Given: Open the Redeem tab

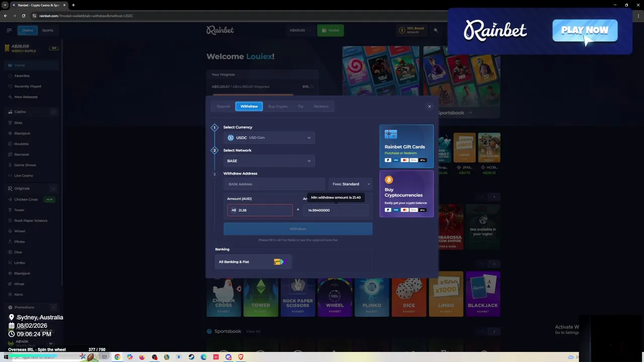Looking at the screenshot, I should coord(321,106).
